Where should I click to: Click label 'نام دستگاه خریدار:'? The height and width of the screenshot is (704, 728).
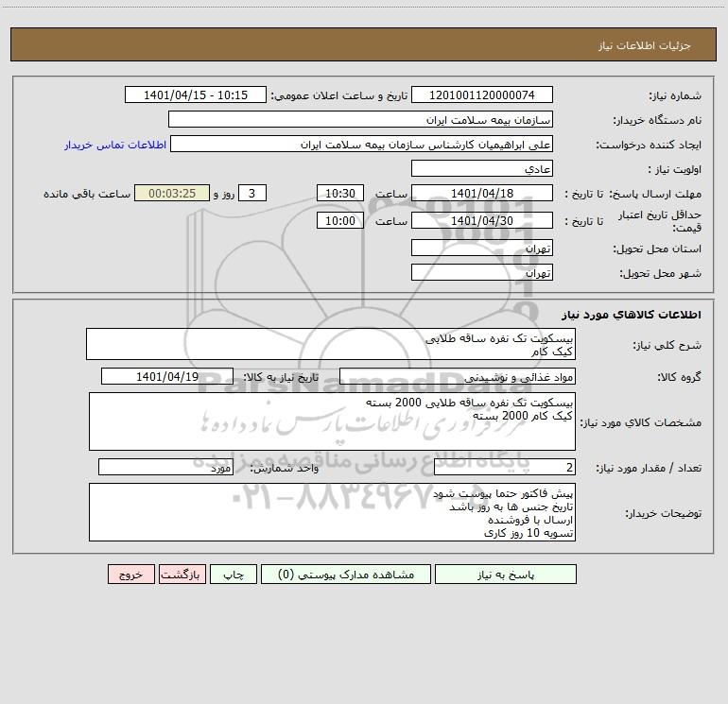tap(657, 120)
